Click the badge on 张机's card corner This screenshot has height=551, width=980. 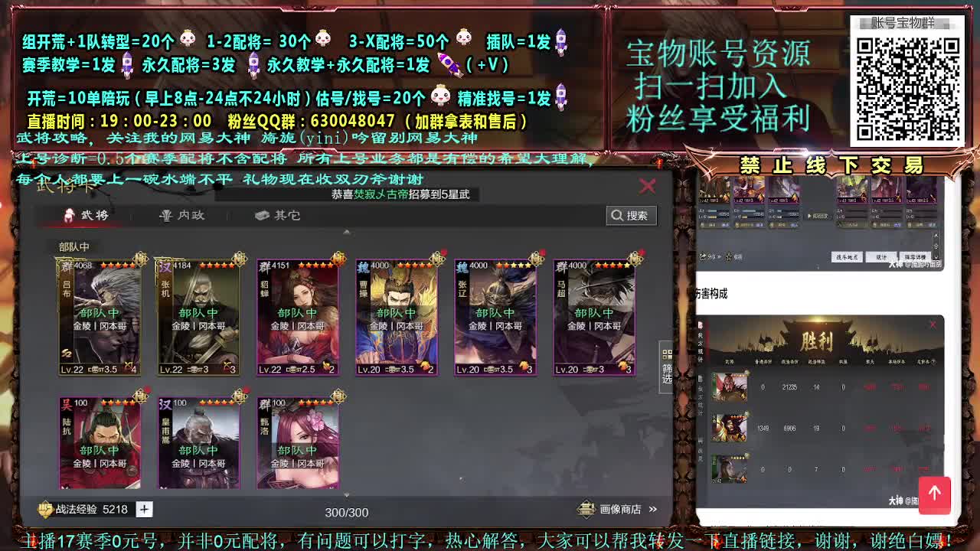[240, 259]
